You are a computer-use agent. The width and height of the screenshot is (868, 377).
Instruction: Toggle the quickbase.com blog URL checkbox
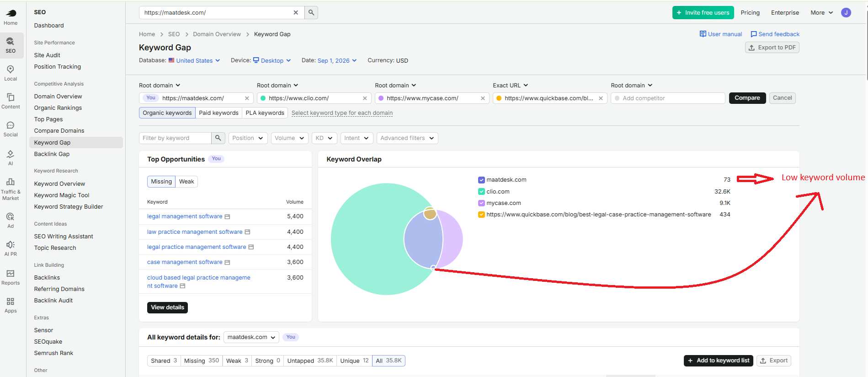481,215
